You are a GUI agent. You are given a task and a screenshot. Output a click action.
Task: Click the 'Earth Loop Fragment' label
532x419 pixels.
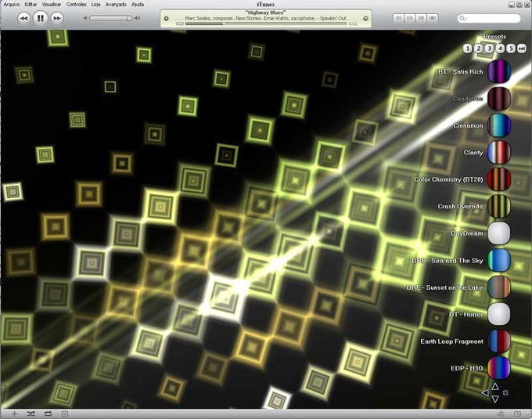(x=451, y=341)
